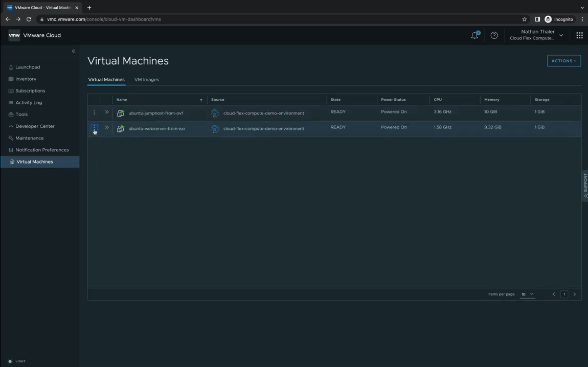Open row actions for ubuntu-jumphost-from-ovf

pyautogui.click(x=94, y=112)
